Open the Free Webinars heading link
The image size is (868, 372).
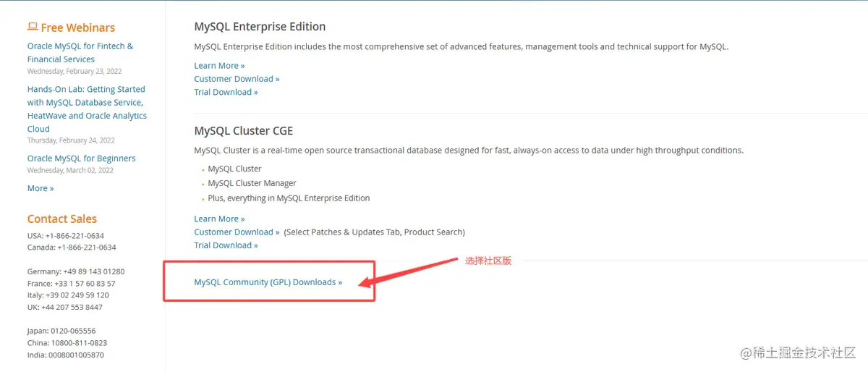(77, 28)
